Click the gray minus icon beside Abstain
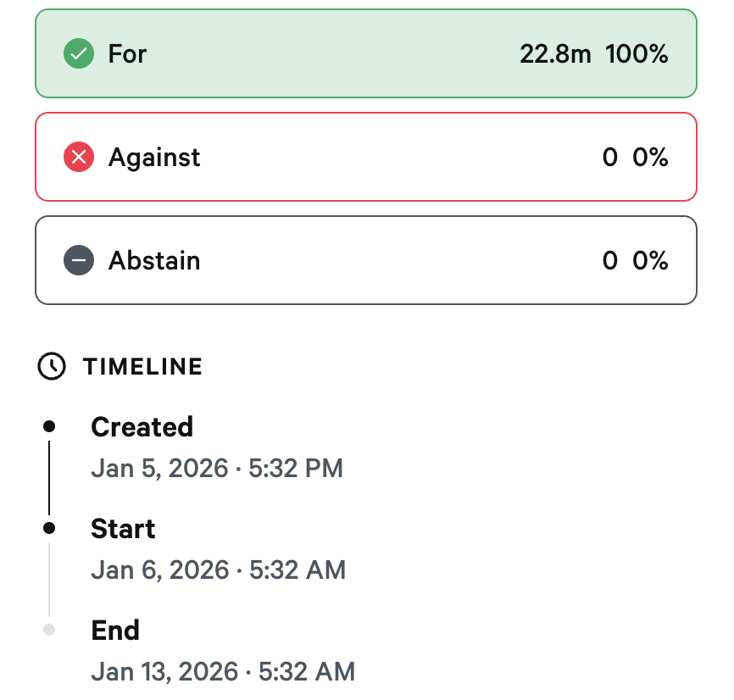Screen dimensions: 734x700 pyautogui.click(x=79, y=260)
